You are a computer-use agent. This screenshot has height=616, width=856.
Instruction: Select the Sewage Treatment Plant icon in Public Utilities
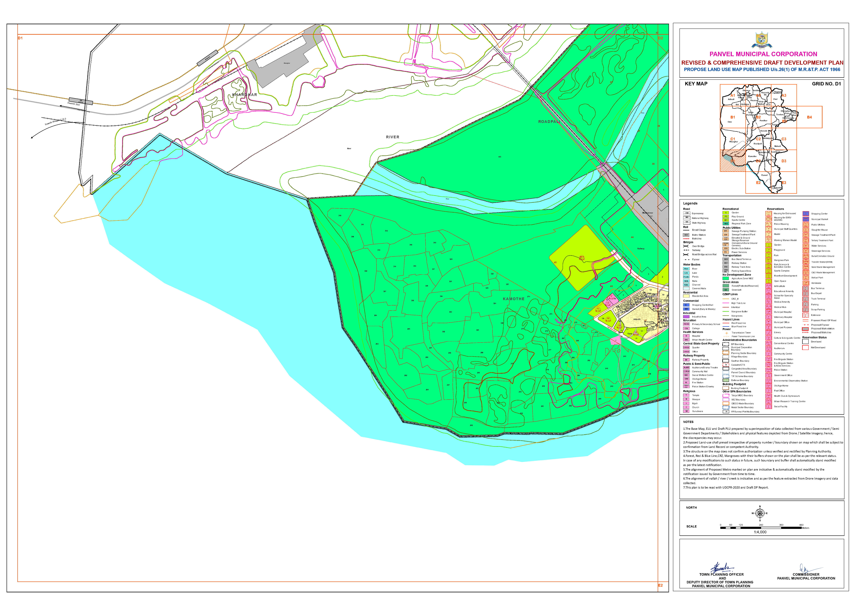click(726, 235)
